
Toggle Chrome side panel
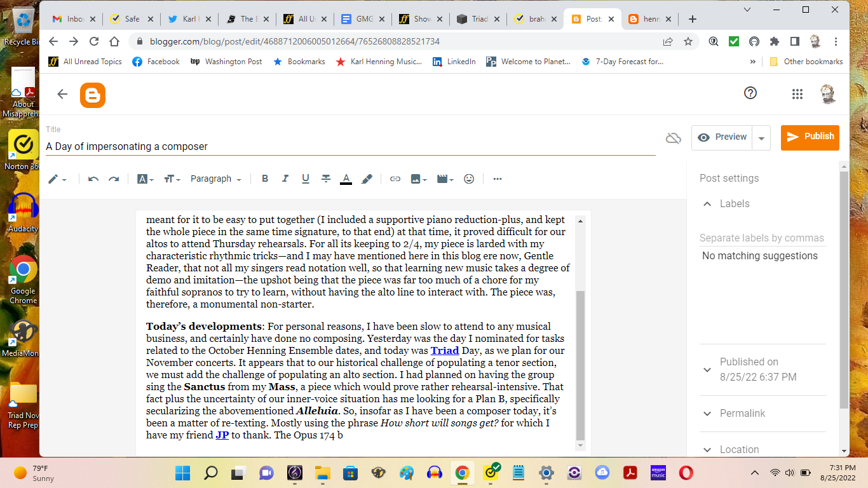tap(794, 41)
